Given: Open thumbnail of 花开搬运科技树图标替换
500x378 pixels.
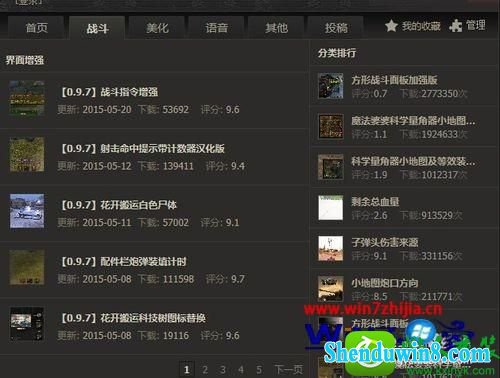Looking at the screenshot, I should tap(27, 324).
